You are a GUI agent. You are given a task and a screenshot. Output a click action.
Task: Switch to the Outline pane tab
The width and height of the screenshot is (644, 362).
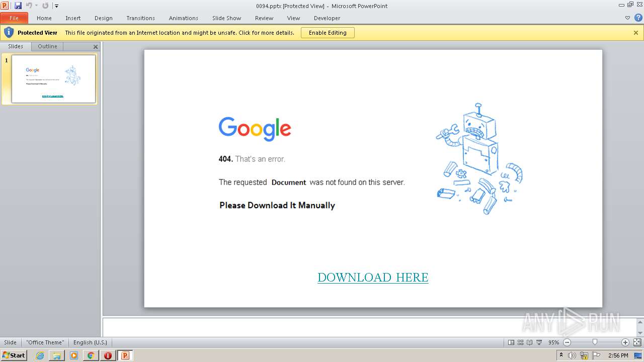tap(47, 46)
